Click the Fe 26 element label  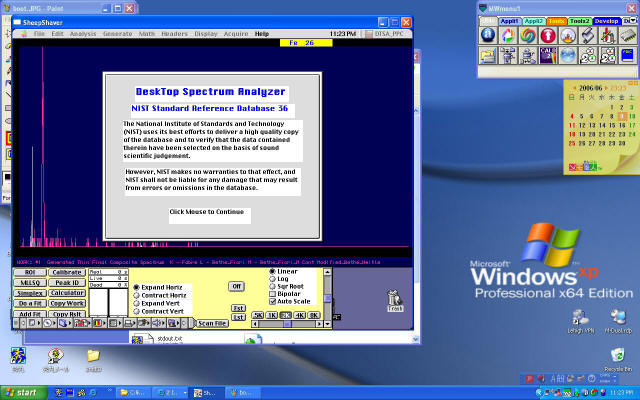306,42
